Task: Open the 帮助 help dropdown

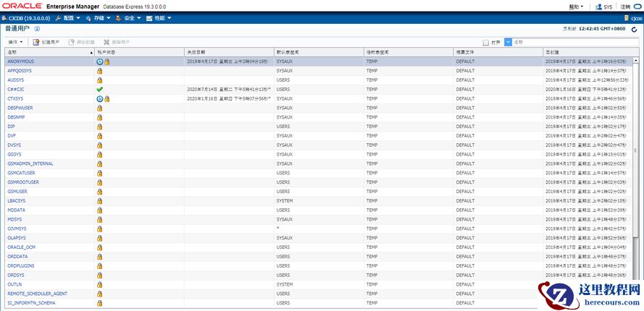Action: click(x=576, y=7)
